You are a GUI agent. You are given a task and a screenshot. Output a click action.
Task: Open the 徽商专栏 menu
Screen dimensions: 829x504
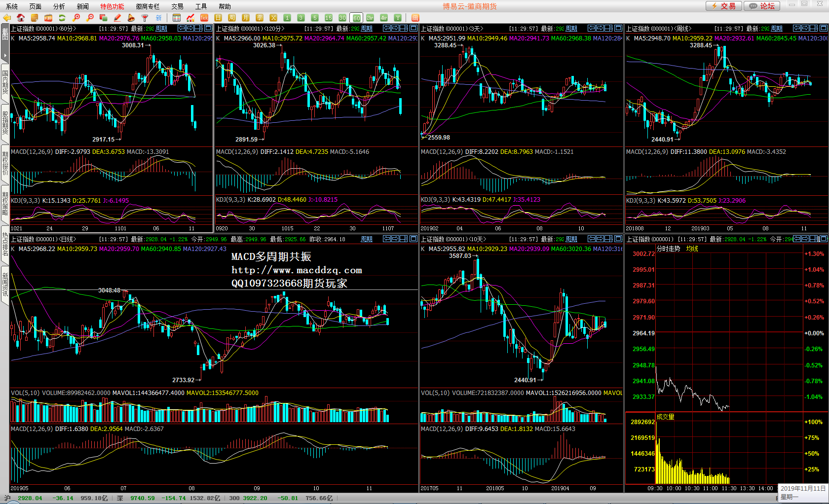pyautogui.click(x=148, y=6)
